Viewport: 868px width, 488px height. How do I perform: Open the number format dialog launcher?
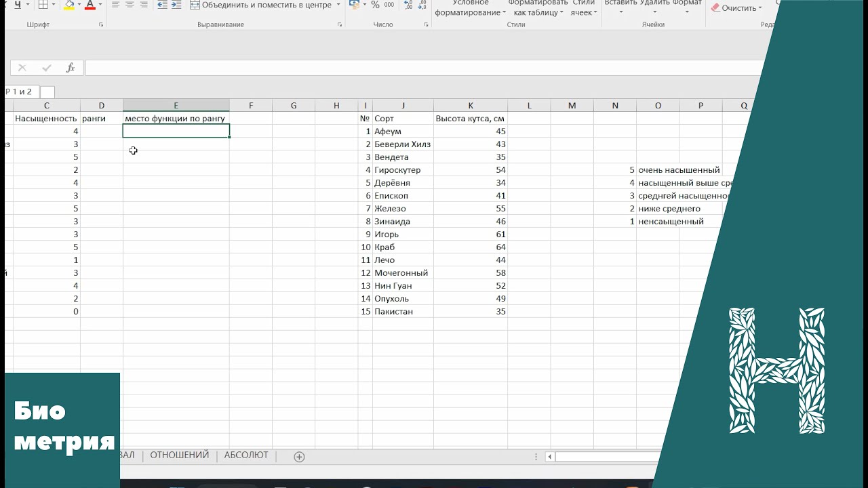click(x=426, y=24)
